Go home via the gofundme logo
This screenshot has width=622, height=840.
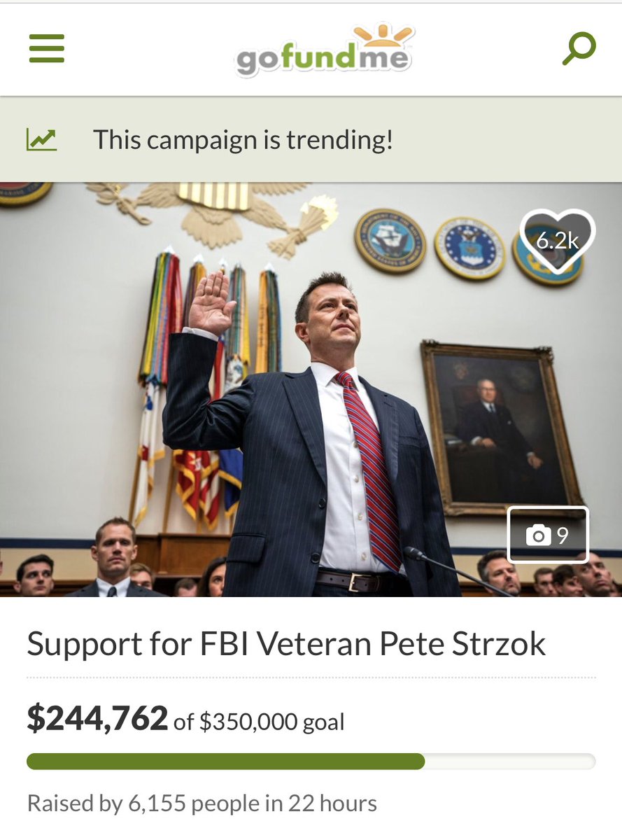(x=323, y=49)
